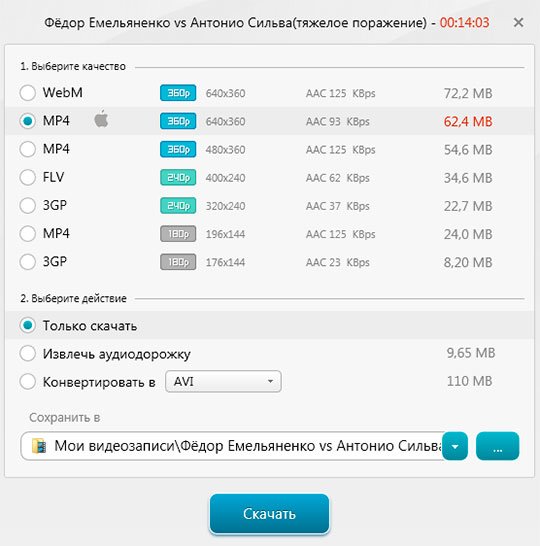
Task: Select the WebM format radio button
Action: pos(28,93)
